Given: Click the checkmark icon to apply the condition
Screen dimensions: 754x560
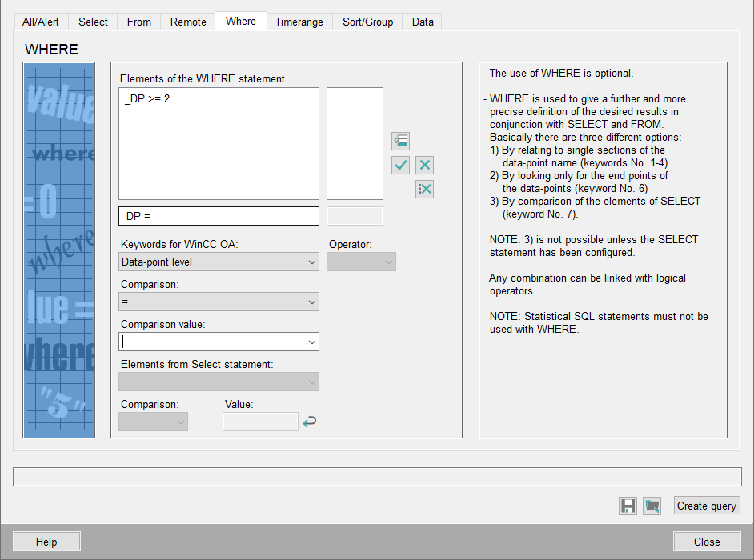Looking at the screenshot, I should tap(400, 166).
